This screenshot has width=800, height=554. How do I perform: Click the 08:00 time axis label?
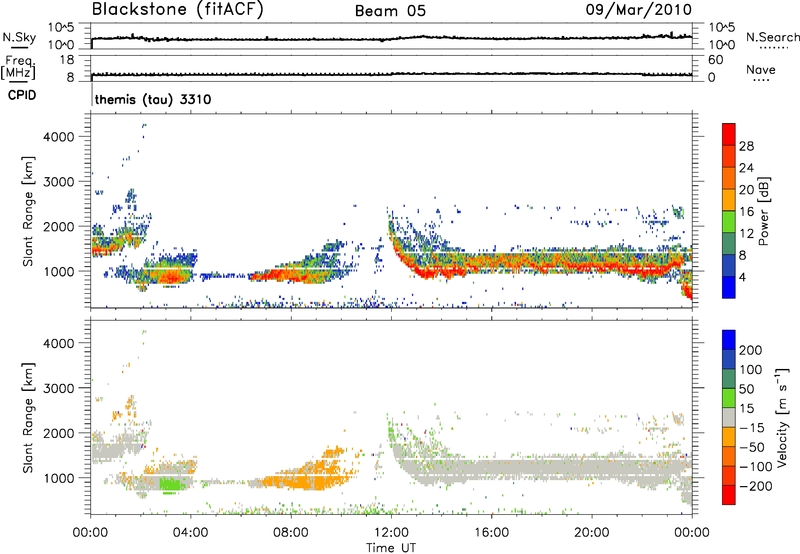pyautogui.click(x=290, y=533)
